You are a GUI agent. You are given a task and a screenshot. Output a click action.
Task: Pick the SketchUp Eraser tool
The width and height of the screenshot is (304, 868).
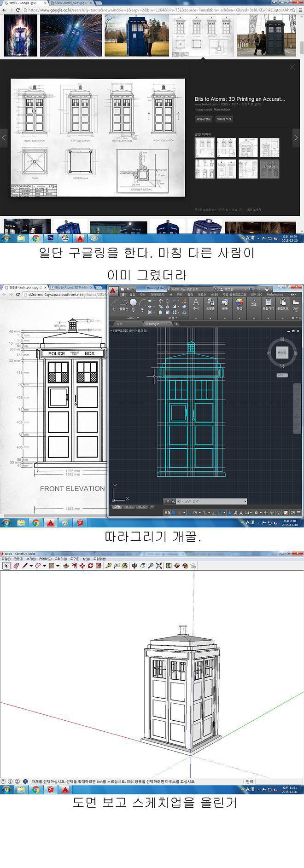[x=16, y=566]
